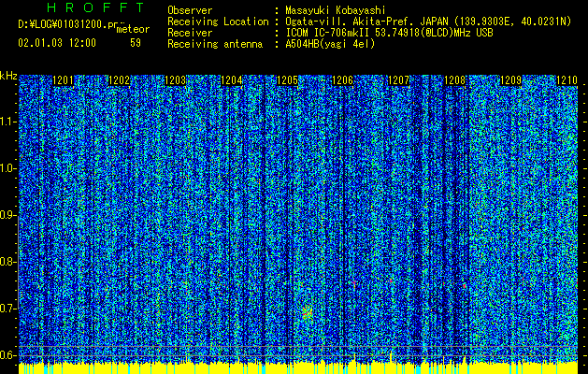Click the 1206 time marker
Screen dimensions: 588x374
343,80
